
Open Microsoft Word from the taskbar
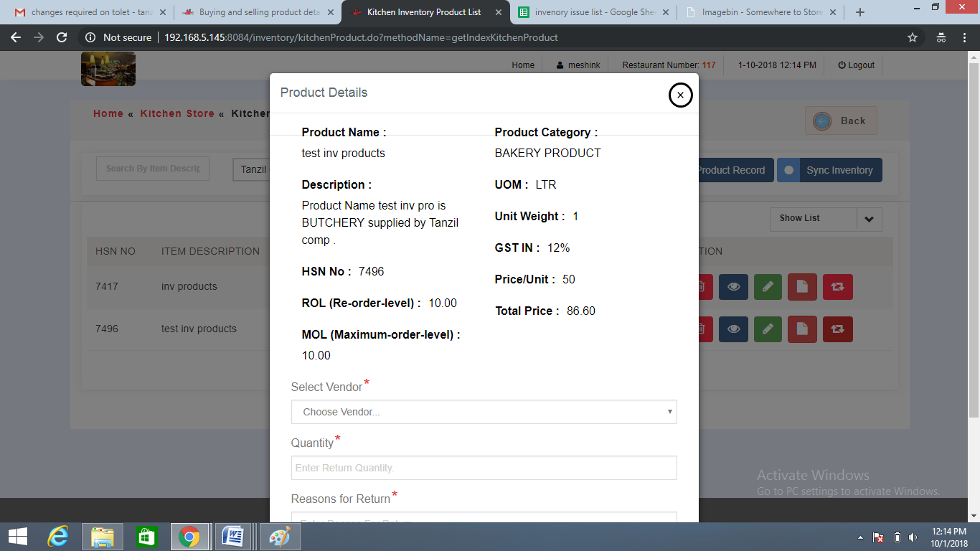coord(233,536)
